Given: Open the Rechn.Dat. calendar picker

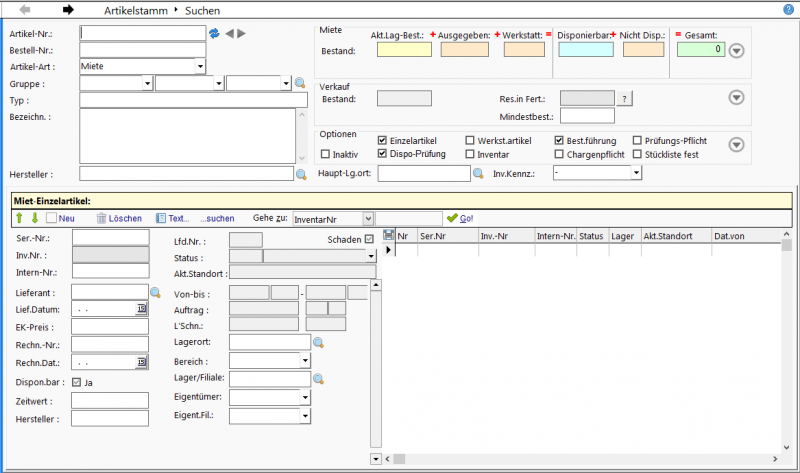Looking at the screenshot, I should coord(141,362).
